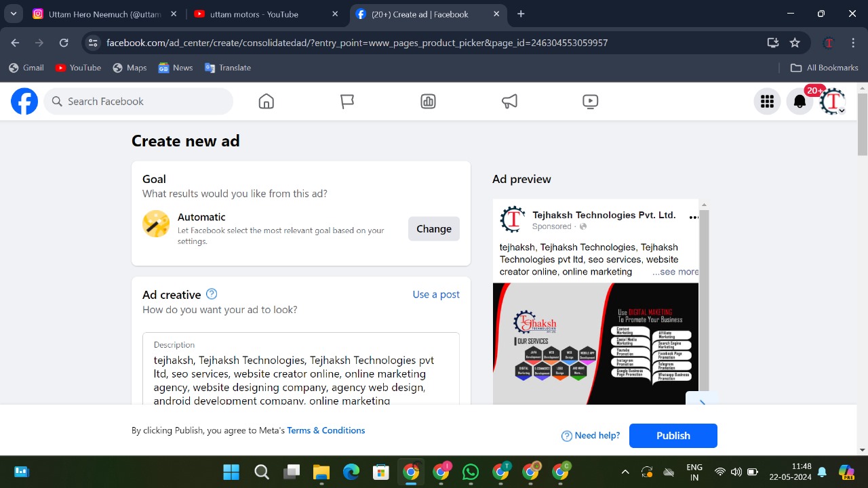
Task: Open the Facebook menu grid icon
Action: [x=767, y=102]
